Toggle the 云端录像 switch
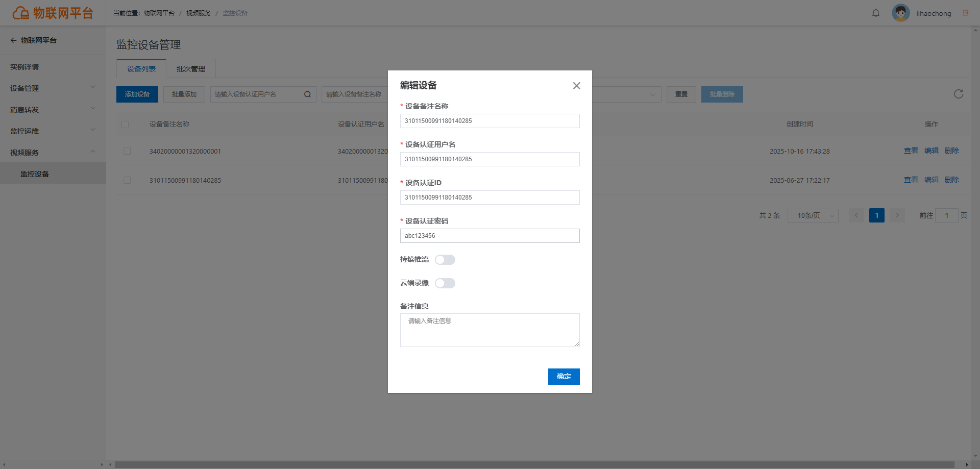This screenshot has height=469, width=980. click(x=445, y=283)
